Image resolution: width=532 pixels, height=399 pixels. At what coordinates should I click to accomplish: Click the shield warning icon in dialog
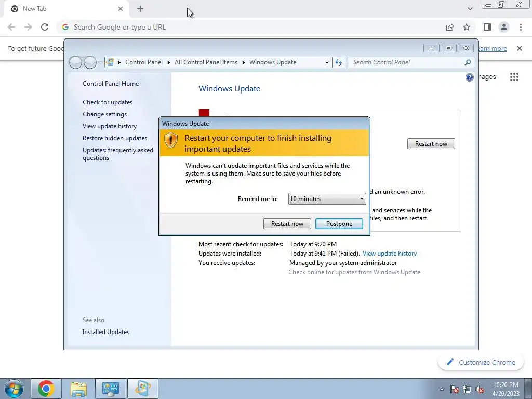[x=170, y=140]
